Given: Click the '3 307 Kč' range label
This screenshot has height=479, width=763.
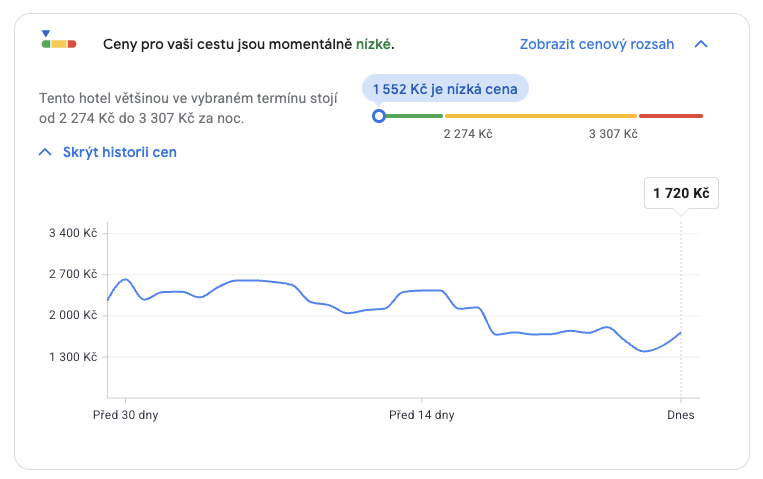Looking at the screenshot, I should [x=613, y=134].
